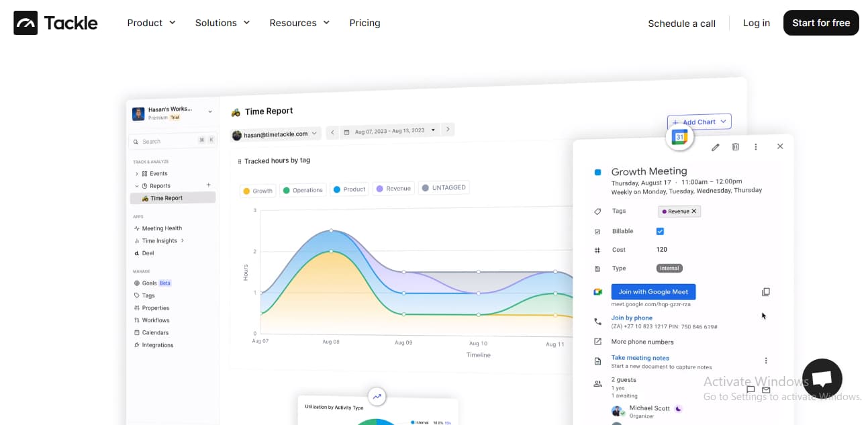The width and height of the screenshot is (868, 425).
Task: Expand the Hasan's Workspace switcher
Action: [210, 112]
